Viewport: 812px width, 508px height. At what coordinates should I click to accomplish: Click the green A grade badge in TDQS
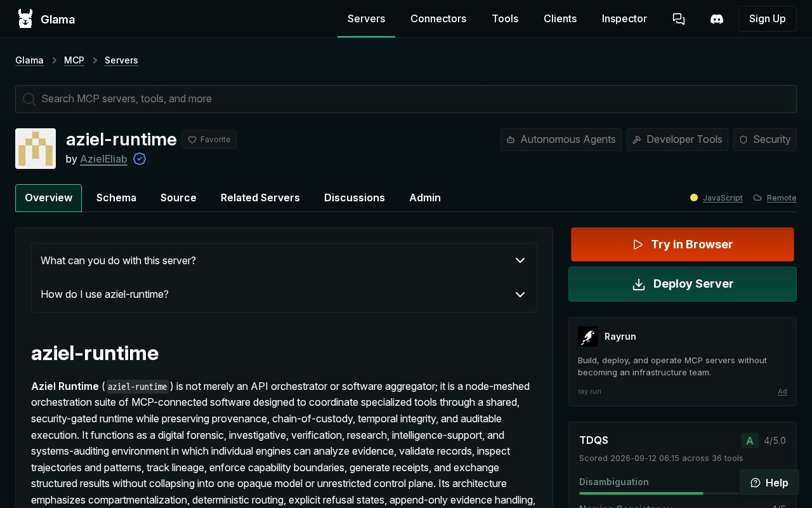click(750, 441)
